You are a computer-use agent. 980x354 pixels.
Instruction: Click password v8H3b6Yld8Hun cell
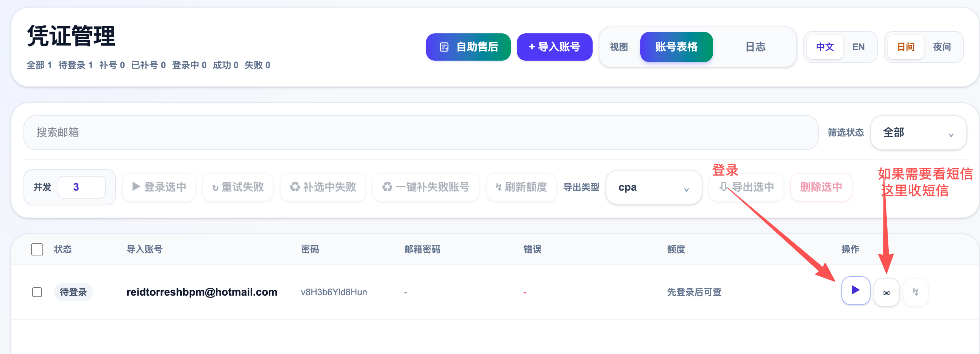click(334, 292)
